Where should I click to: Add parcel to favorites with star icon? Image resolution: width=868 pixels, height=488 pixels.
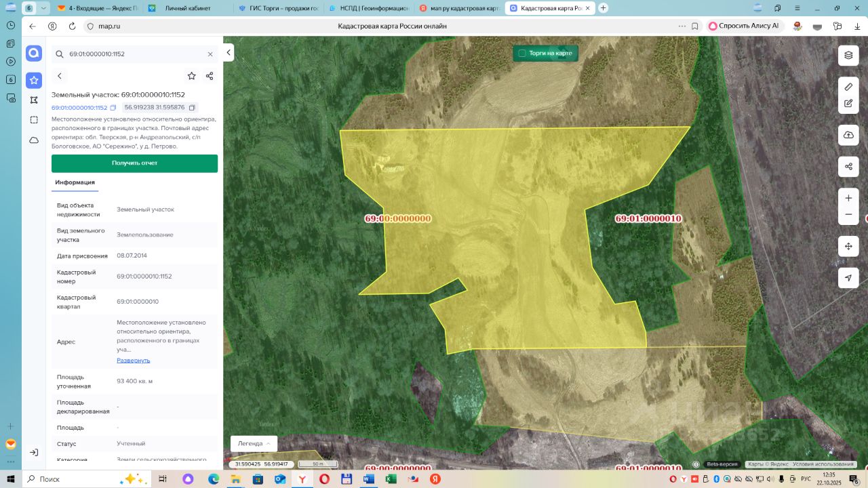[192, 76]
